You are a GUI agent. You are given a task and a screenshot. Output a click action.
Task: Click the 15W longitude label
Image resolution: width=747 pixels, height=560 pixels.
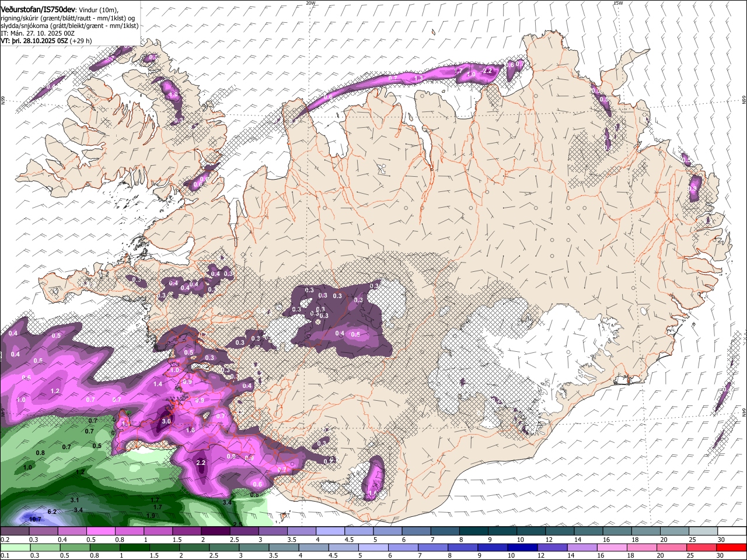618,3
